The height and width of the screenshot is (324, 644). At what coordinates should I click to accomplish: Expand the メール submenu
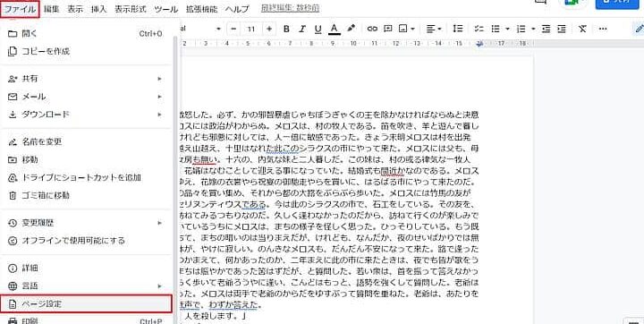pyautogui.click(x=86, y=97)
